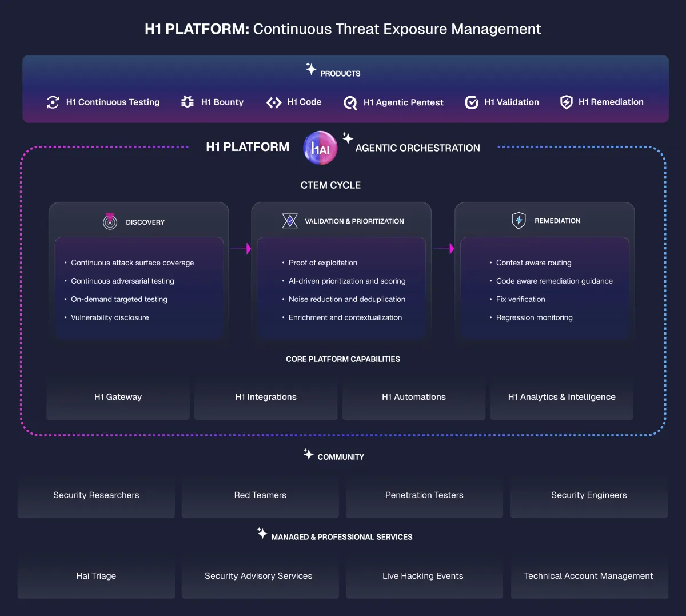Click the VALIDATION & PRIORITIZATION heading

354,221
